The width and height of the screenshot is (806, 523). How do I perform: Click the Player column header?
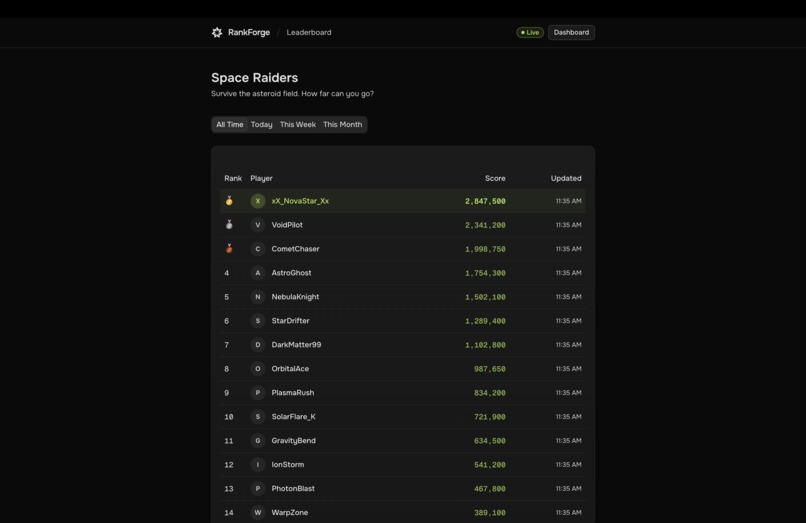point(261,178)
